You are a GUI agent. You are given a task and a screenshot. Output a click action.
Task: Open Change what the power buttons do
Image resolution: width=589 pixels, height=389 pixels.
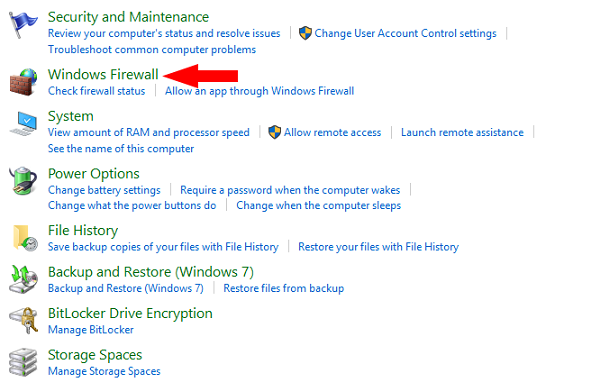132,205
